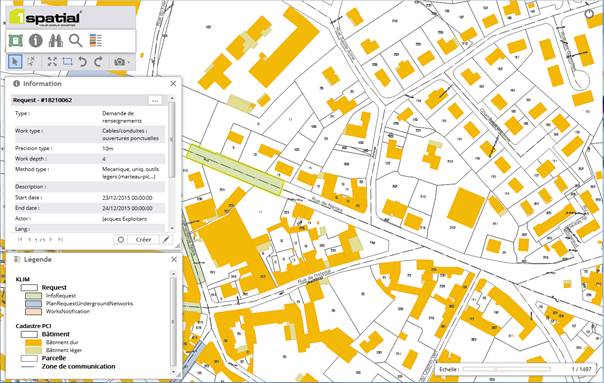Click the Echelle scale slider

[x=507, y=369]
